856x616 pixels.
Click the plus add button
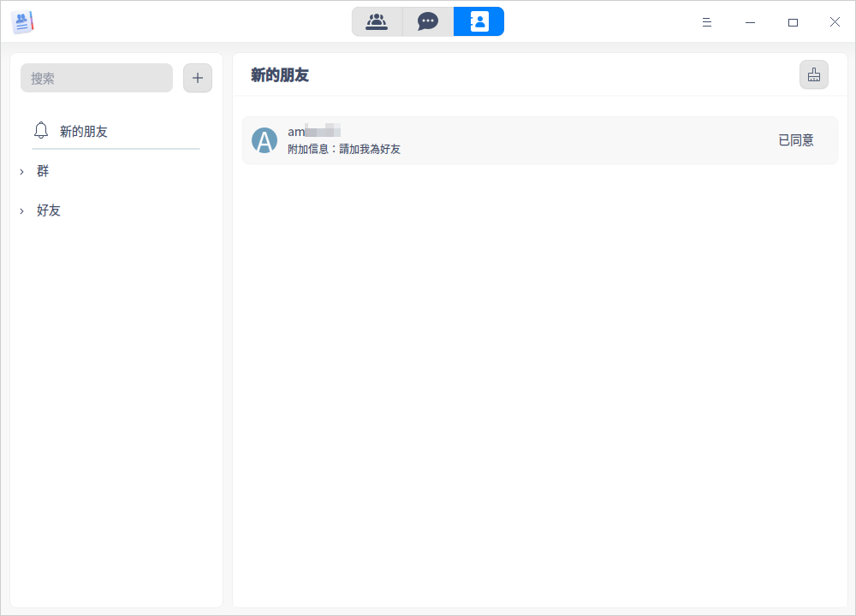(198, 78)
